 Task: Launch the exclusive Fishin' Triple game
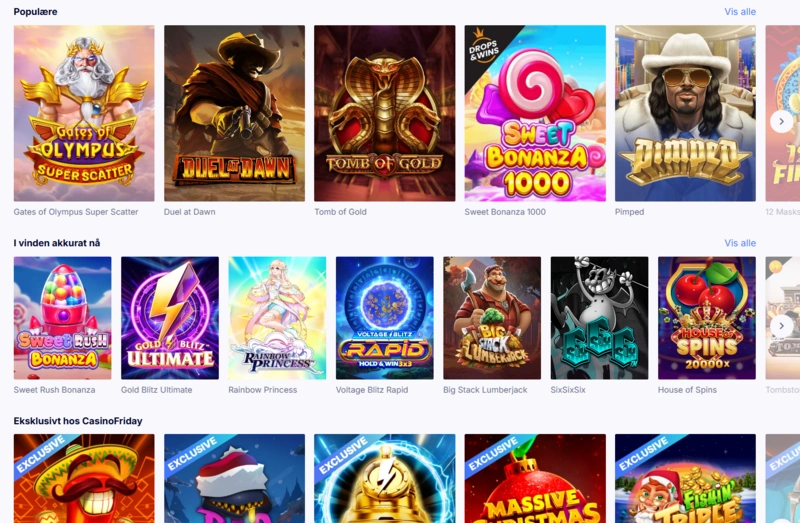click(685, 479)
